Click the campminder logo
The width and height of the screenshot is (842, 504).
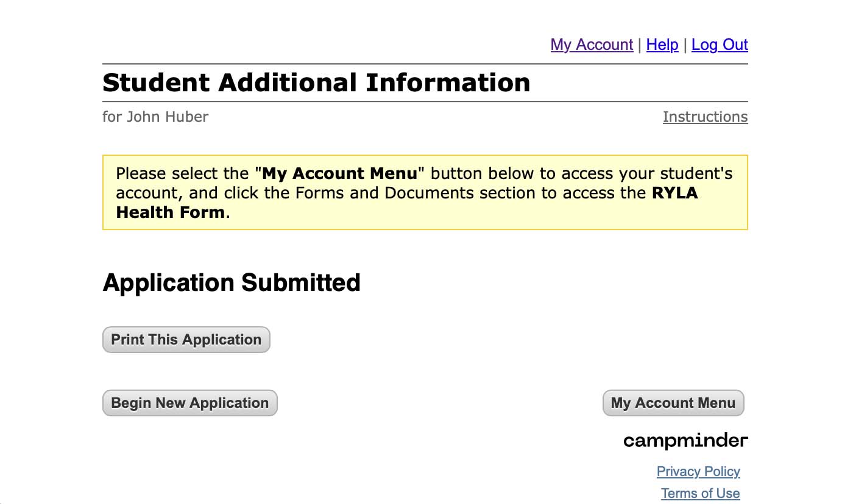[685, 440]
